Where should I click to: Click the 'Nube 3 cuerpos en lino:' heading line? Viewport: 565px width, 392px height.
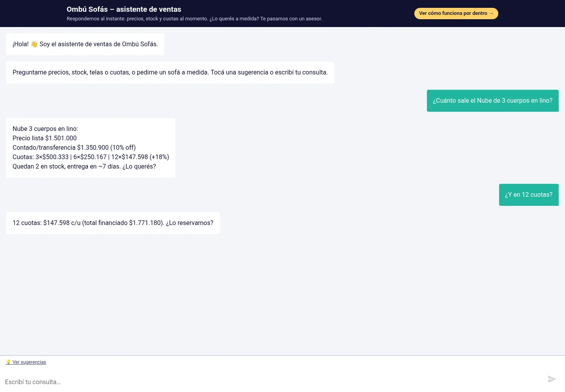(45, 129)
